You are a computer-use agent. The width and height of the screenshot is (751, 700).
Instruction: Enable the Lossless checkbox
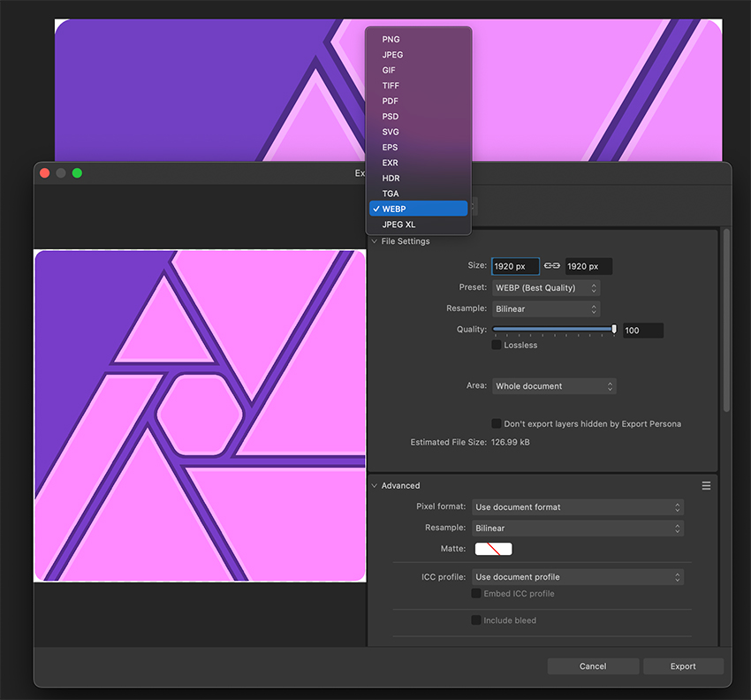tap(497, 345)
